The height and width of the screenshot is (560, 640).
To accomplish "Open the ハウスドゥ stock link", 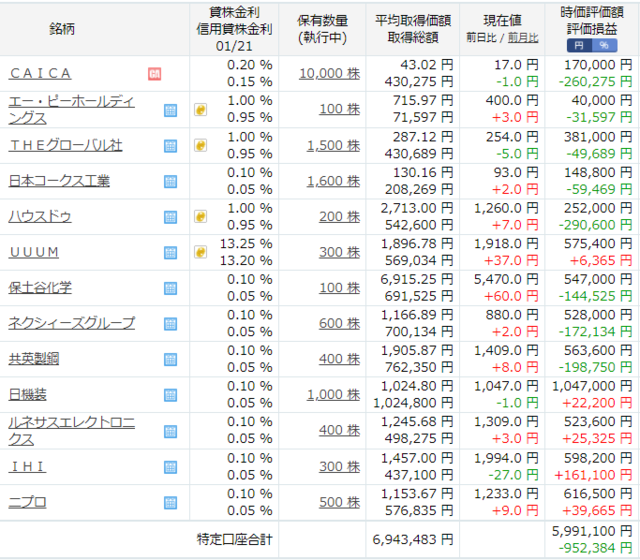I will (x=40, y=216).
